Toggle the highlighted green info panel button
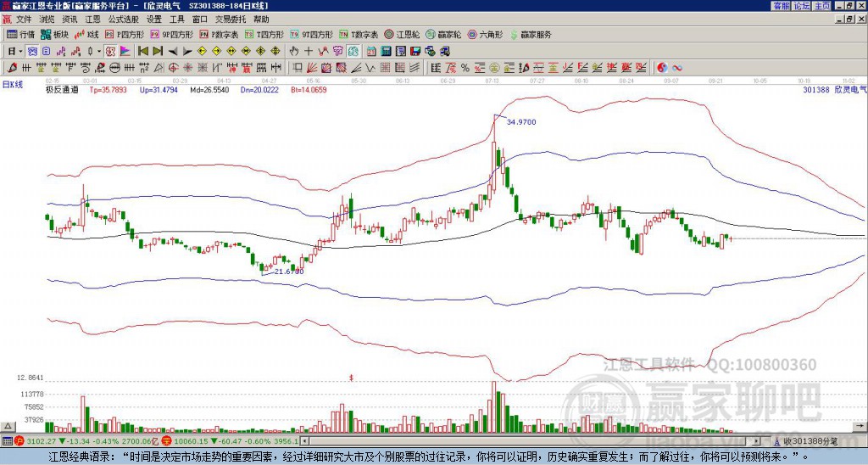Screen dimensions: 868x465 pos(353,51)
